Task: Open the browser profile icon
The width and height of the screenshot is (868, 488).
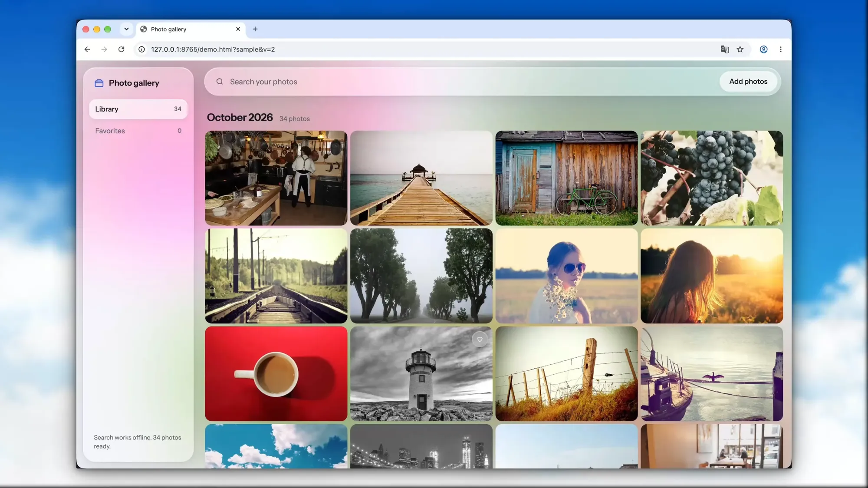Action: coord(763,49)
